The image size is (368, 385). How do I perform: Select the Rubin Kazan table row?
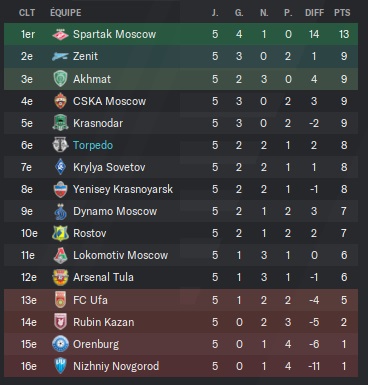tap(181, 322)
